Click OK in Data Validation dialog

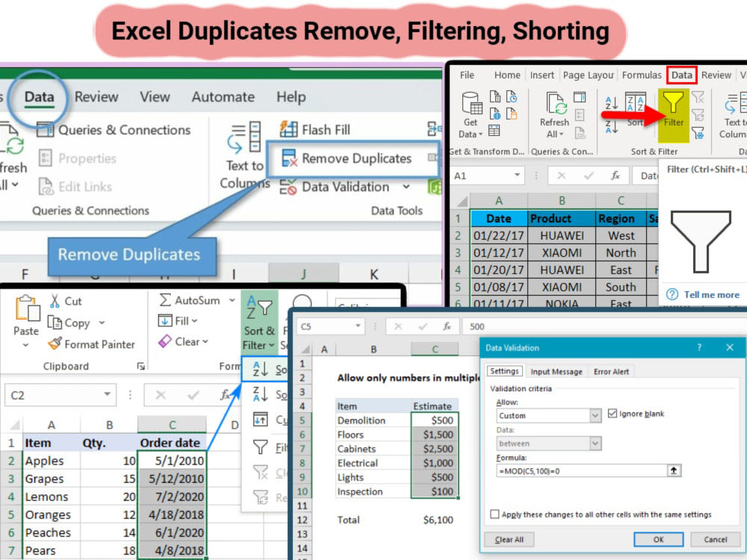[x=658, y=539]
